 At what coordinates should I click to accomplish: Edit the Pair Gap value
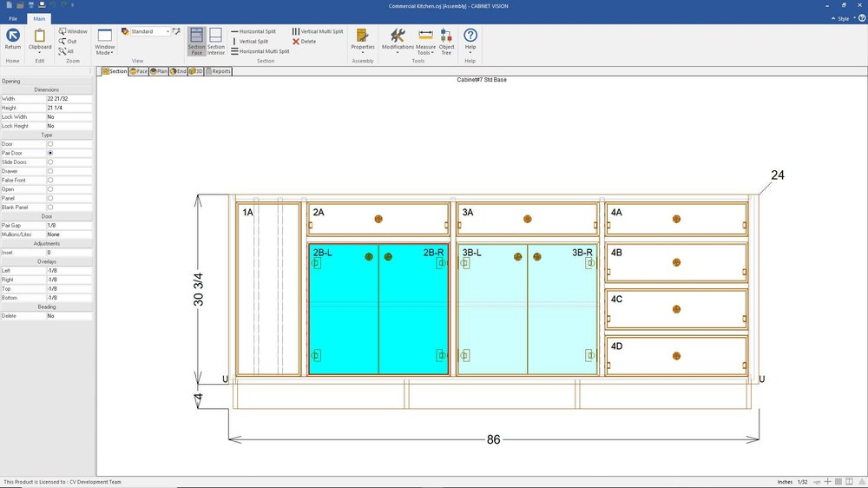(69, 226)
